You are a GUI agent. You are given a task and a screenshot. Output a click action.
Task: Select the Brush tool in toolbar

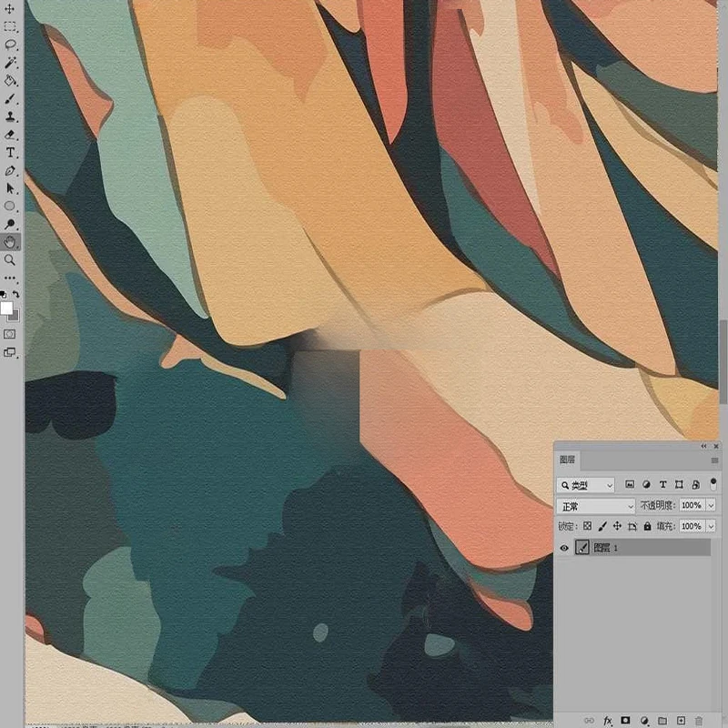(x=9, y=98)
